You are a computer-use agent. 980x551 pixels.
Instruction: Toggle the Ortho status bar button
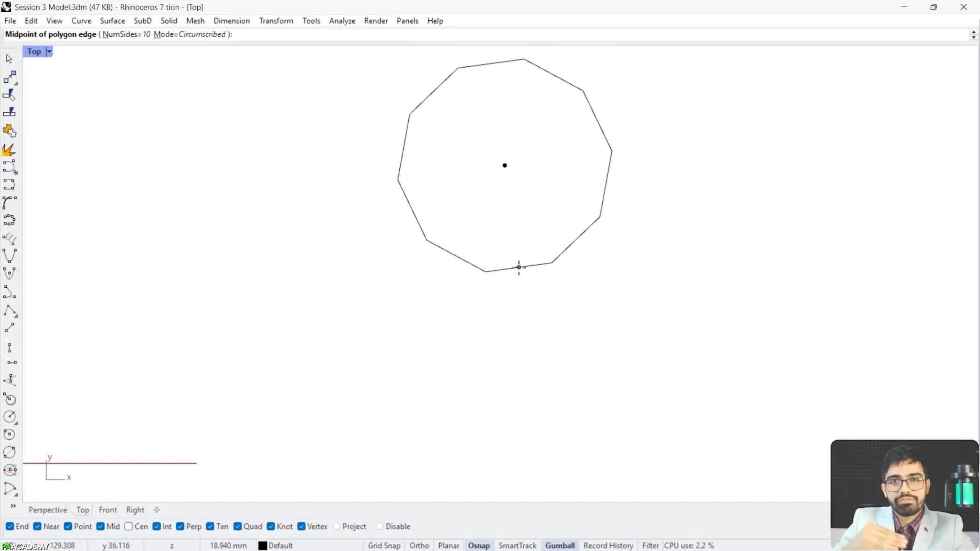tap(419, 545)
